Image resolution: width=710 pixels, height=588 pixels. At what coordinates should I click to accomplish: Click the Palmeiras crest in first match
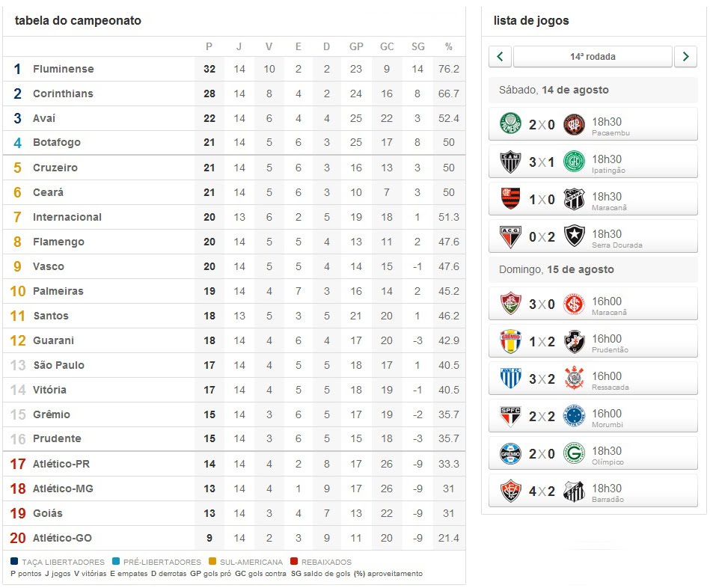pos(510,123)
